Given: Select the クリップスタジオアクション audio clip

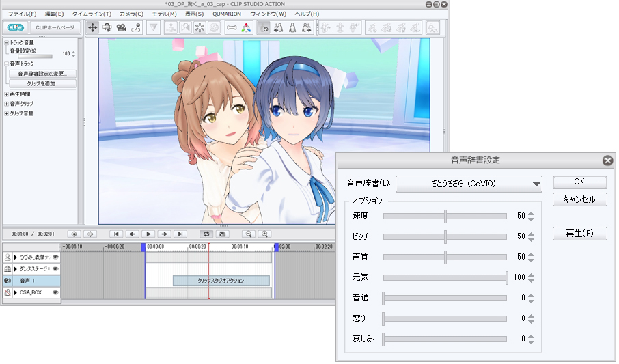Looking at the screenshot, I should click(221, 281).
